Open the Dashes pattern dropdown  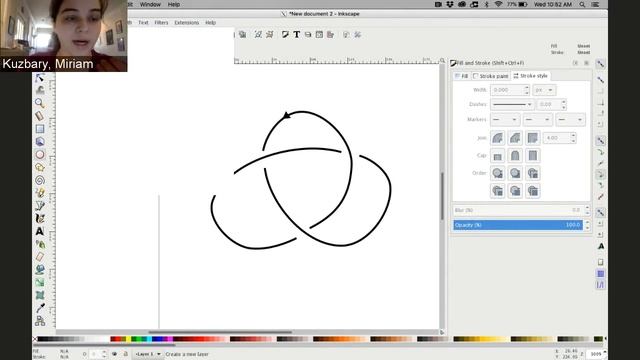click(x=512, y=104)
